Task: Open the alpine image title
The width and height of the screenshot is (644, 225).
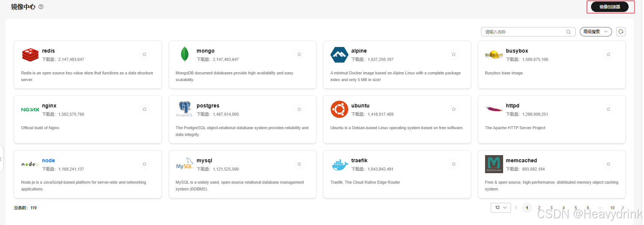Action: 359,51
